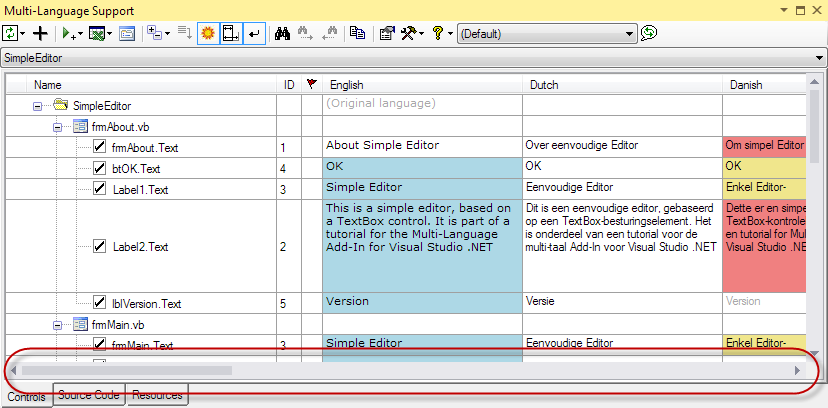Click the yellow question mark help icon
The height and width of the screenshot is (408, 828).
click(438, 33)
